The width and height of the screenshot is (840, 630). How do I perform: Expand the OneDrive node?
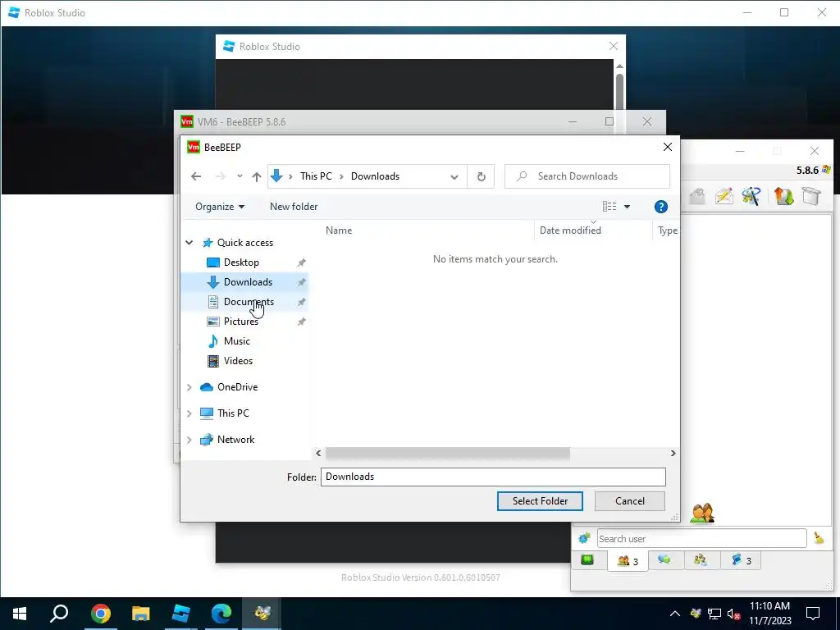click(189, 387)
